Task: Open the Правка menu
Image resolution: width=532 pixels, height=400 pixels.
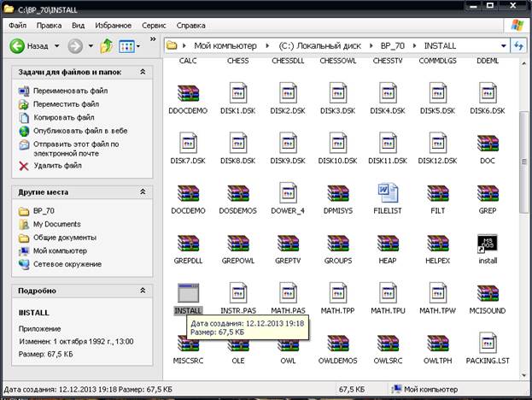Action: [x=49, y=26]
